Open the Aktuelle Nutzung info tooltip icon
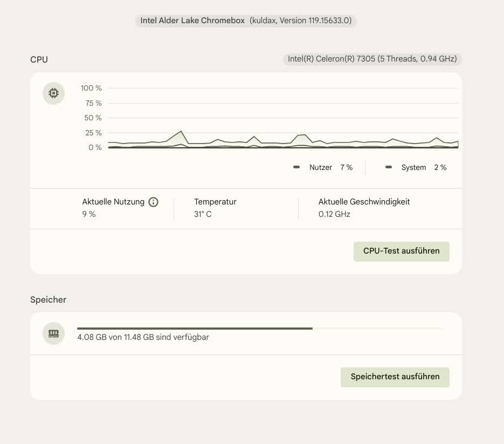Screen dimensions: 504x444 (x=154, y=202)
